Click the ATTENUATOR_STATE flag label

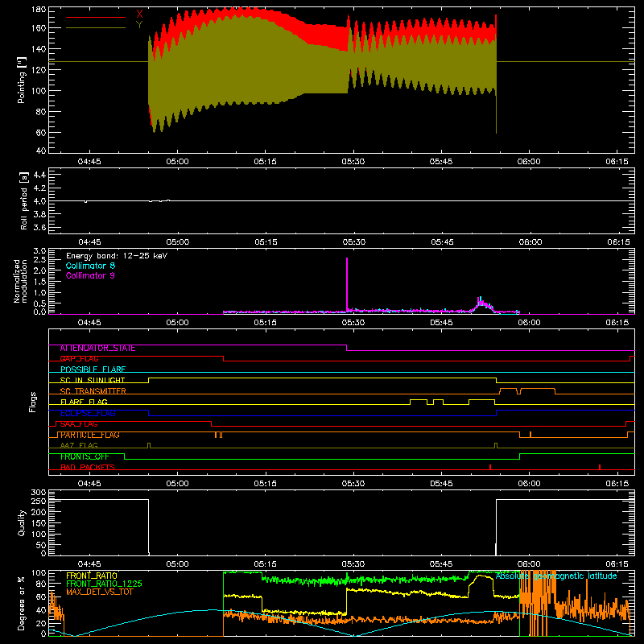97,349
